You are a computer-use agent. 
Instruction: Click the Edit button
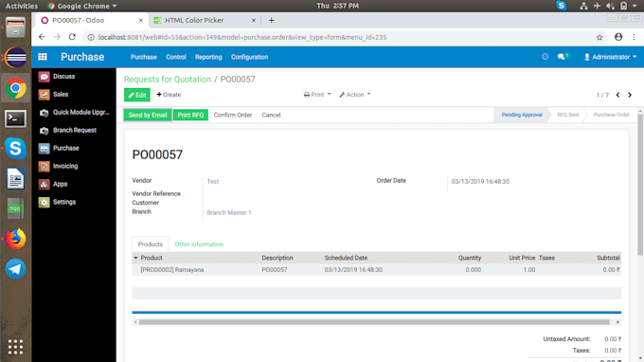pos(137,95)
